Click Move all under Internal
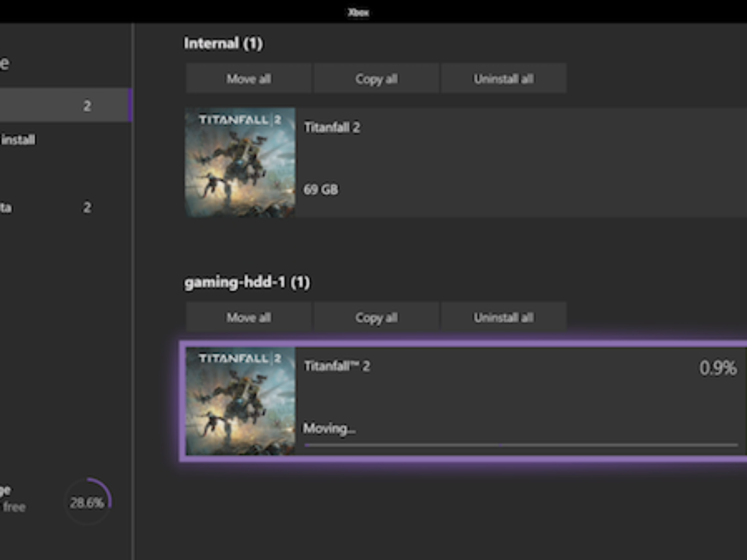 click(248, 78)
